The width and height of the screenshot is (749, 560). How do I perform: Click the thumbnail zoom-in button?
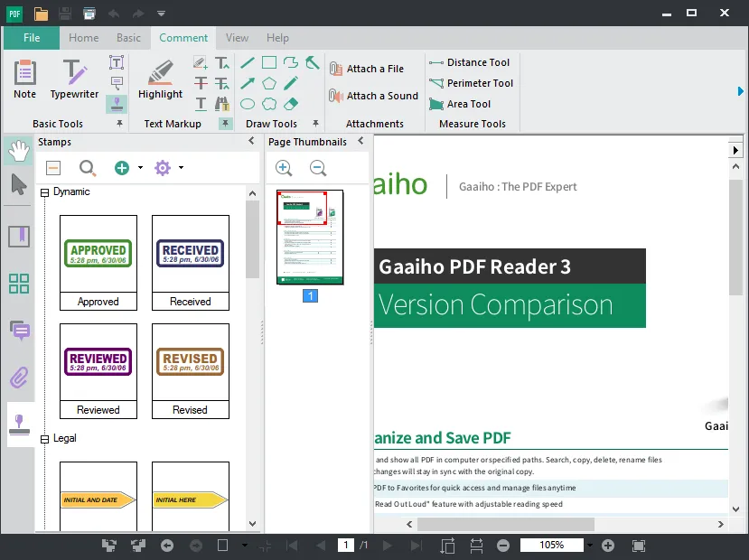(284, 168)
